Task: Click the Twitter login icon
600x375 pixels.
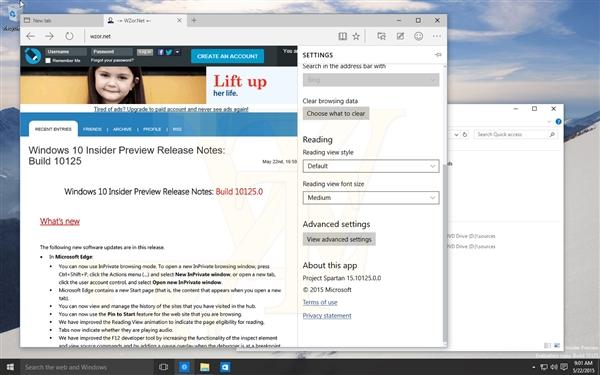Action: coord(169,52)
